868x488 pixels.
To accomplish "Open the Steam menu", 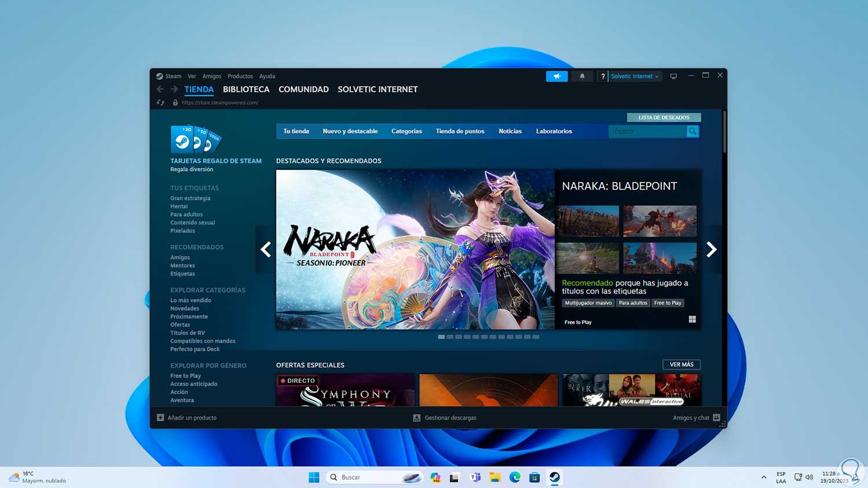I will click(x=173, y=76).
